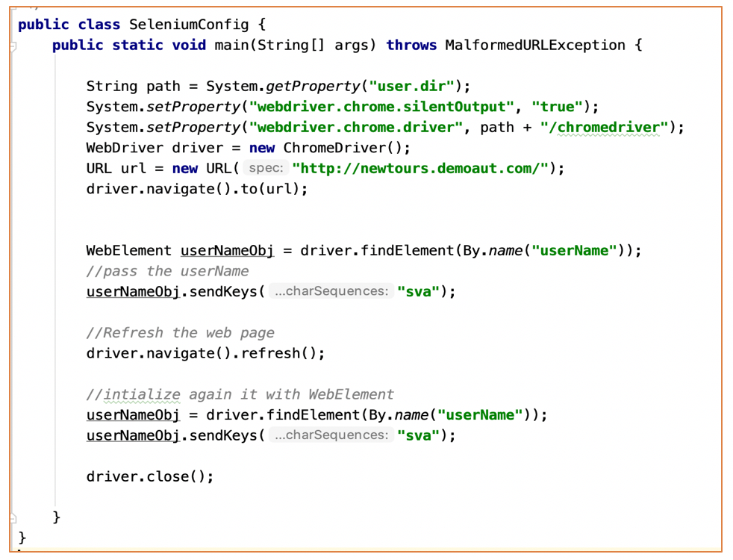Click the driver.navigate().to(url) statement
This screenshot has height=560, width=733.
coord(197,190)
